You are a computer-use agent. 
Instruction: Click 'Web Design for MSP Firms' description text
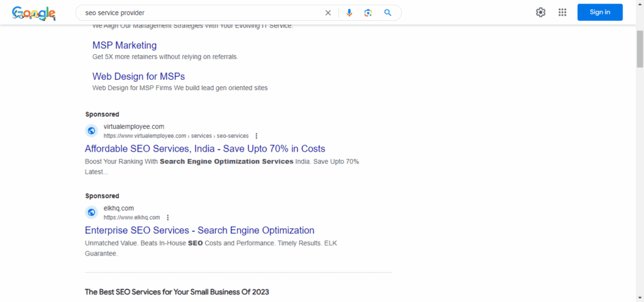click(x=180, y=88)
